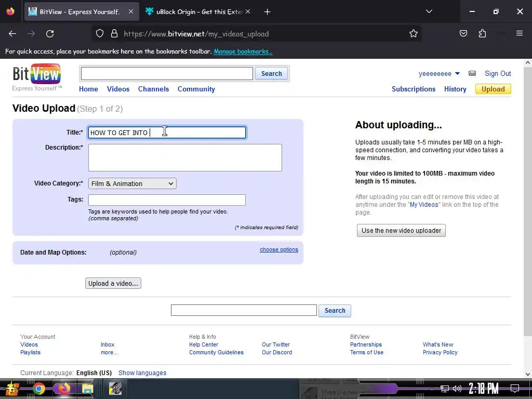Open the yeeeeeeee account dropdown
The width and height of the screenshot is (532, 399).
[x=439, y=74]
